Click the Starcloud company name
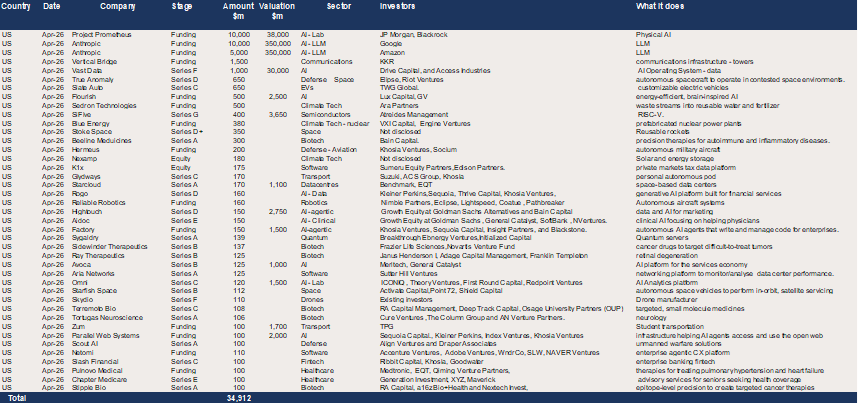The width and height of the screenshot is (858, 404). pos(86,185)
